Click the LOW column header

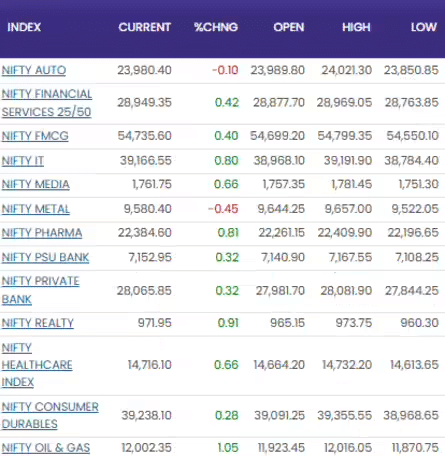pos(423,27)
